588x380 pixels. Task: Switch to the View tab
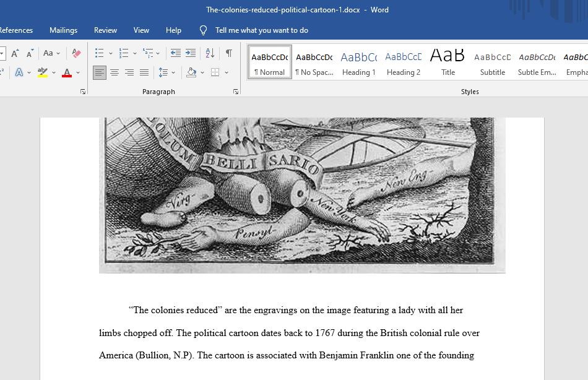141,30
